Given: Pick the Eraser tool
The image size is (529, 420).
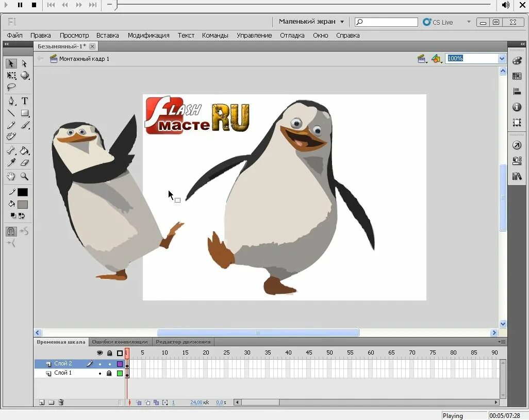Looking at the screenshot, I should [25, 162].
